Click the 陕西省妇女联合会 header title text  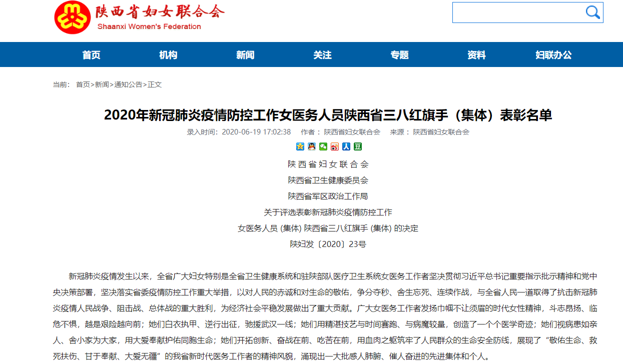tap(160, 12)
